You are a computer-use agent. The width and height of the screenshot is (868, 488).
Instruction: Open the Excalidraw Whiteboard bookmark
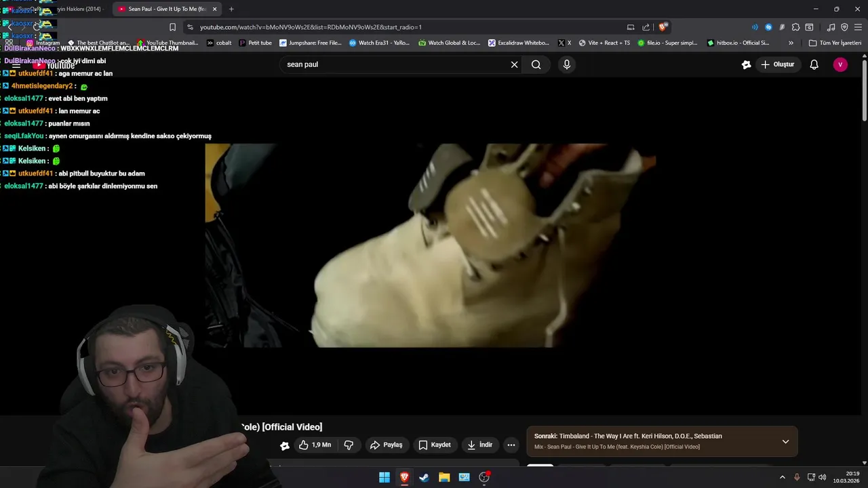519,43
